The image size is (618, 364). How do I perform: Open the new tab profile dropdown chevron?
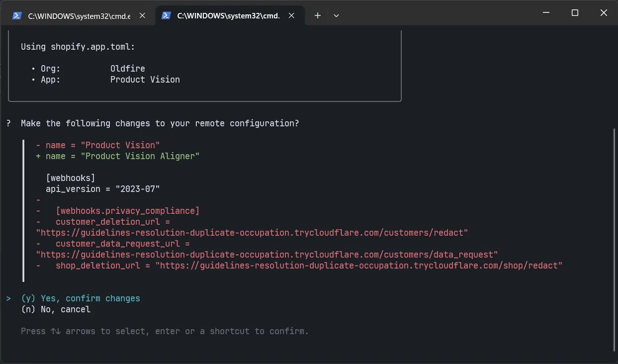[336, 16]
